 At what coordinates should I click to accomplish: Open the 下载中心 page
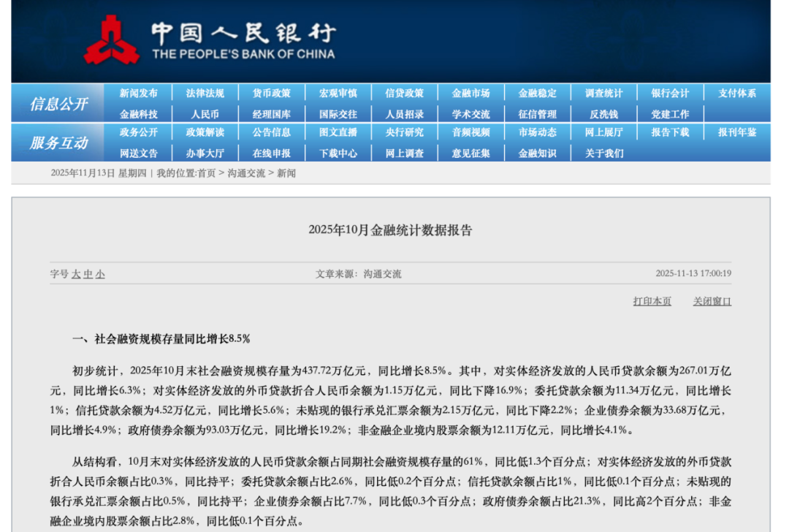pyautogui.click(x=338, y=153)
